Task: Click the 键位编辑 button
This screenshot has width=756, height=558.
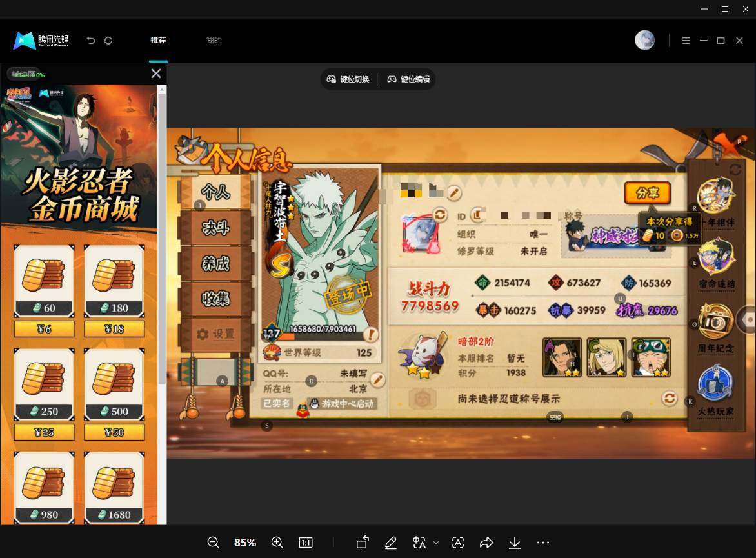Action: point(408,79)
